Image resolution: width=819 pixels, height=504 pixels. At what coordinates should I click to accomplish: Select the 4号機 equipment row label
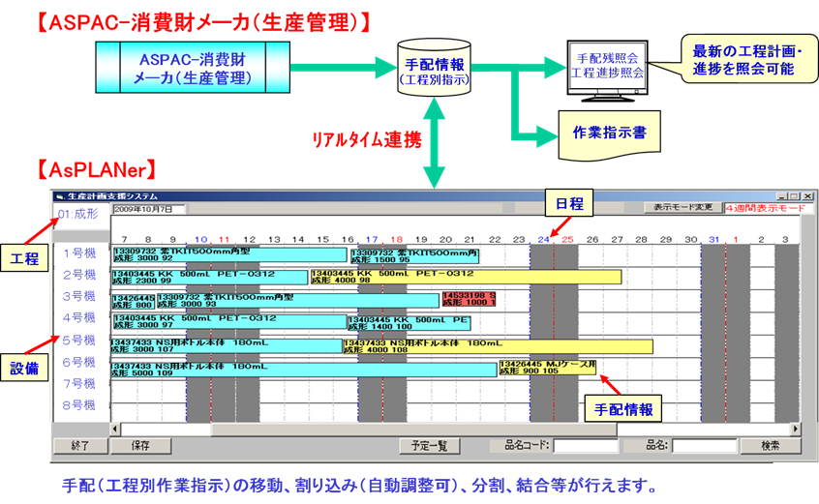[79, 317]
